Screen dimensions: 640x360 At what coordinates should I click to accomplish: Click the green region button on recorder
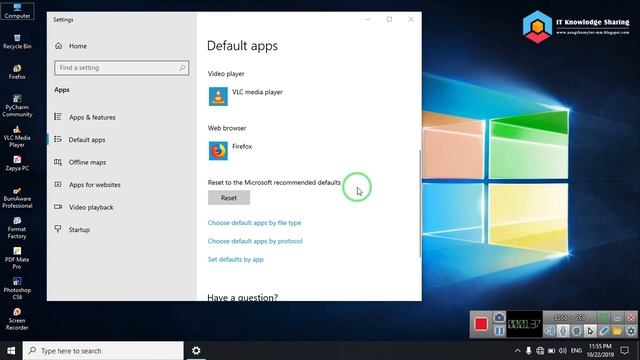604,318
